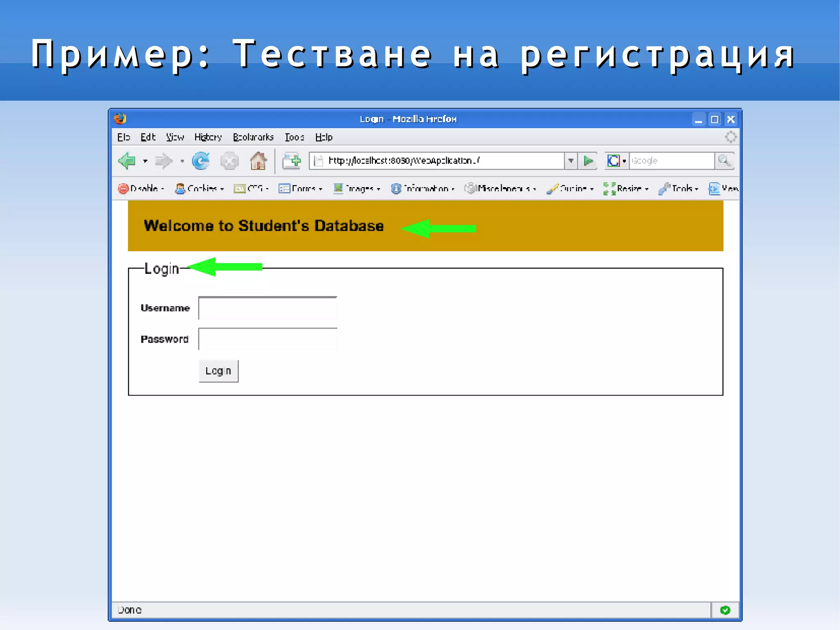The image size is (840, 630).
Task: Click the Firefox Back arrow button
Action: (127, 160)
